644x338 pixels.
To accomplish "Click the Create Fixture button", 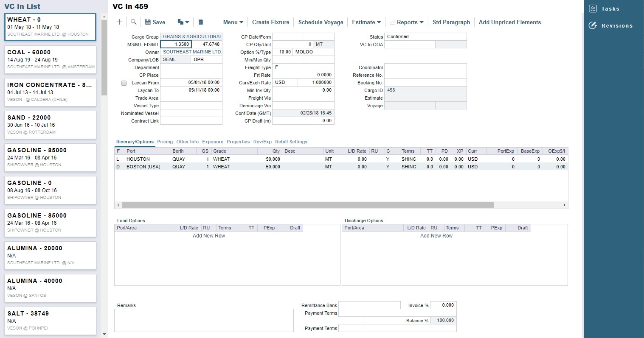I will [270, 22].
